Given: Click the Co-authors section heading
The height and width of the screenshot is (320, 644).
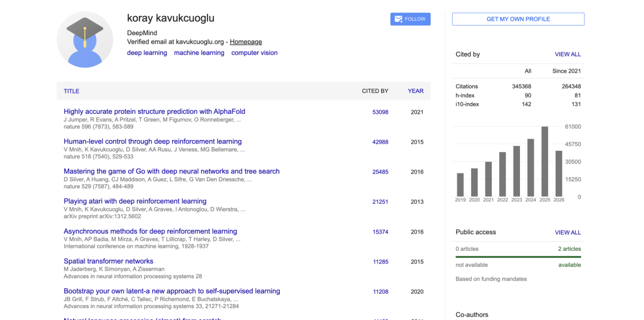Looking at the screenshot, I should tap(472, 315).
